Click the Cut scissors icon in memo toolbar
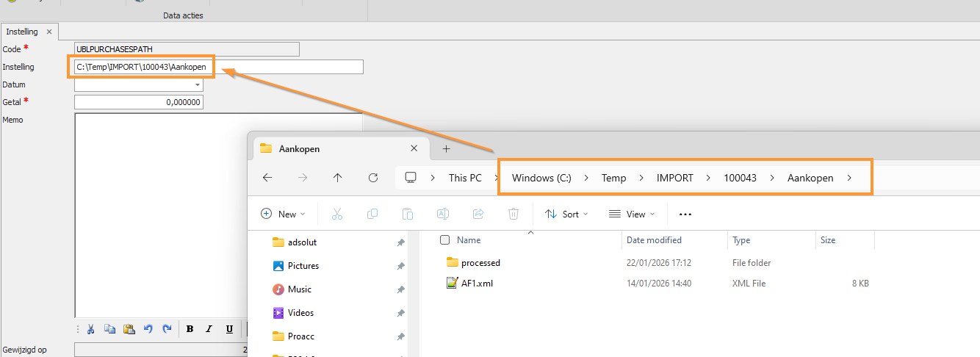The width and height of the screenshot is (980, 357). 90,329
